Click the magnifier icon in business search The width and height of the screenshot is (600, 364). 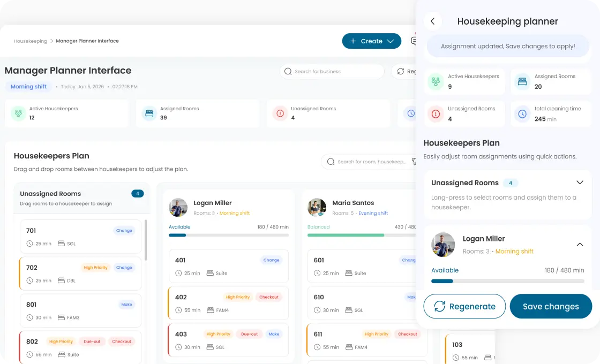pyautogui.click(x=288, y=72)
